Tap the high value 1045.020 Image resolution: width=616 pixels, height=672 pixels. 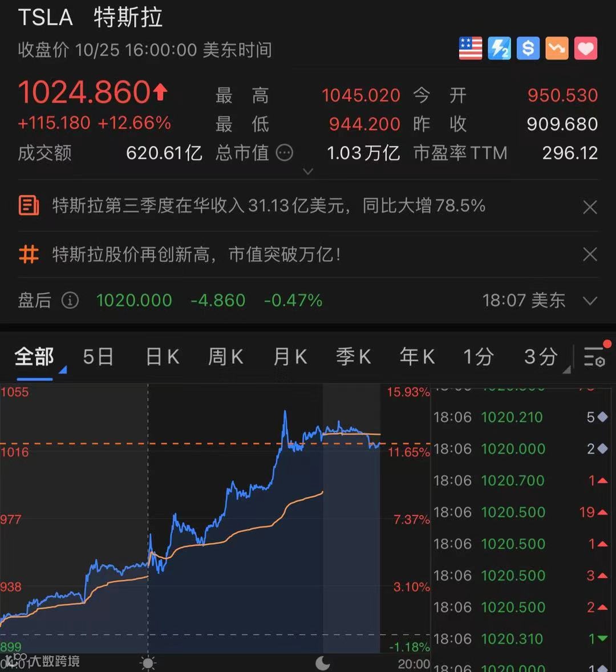[360, 95]
